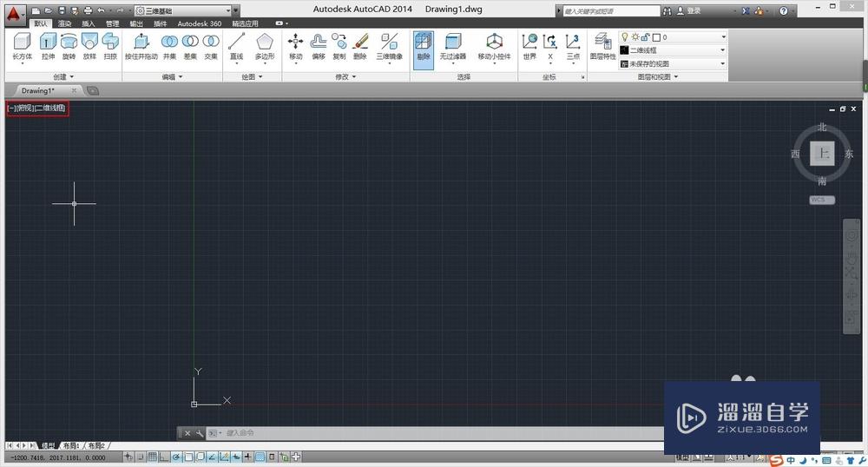This screenshot has height=467, width=868.
Task: Toggle Grid display in status bar
Action: (x=152, y=457)
